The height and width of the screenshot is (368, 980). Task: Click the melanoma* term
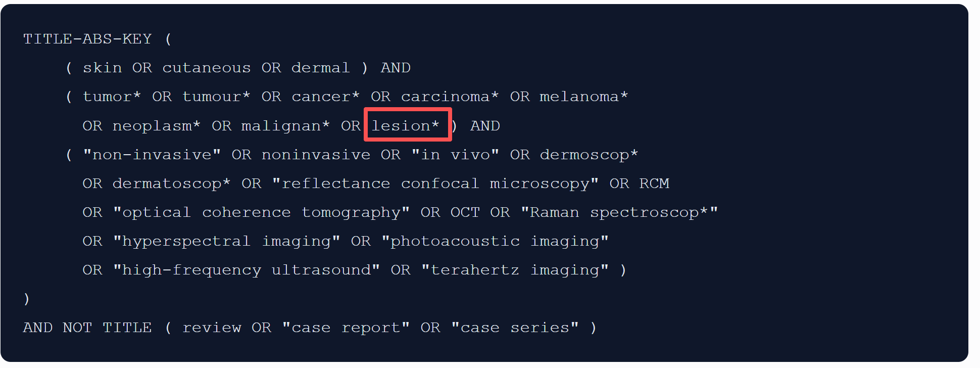click(x=584, y=97)
